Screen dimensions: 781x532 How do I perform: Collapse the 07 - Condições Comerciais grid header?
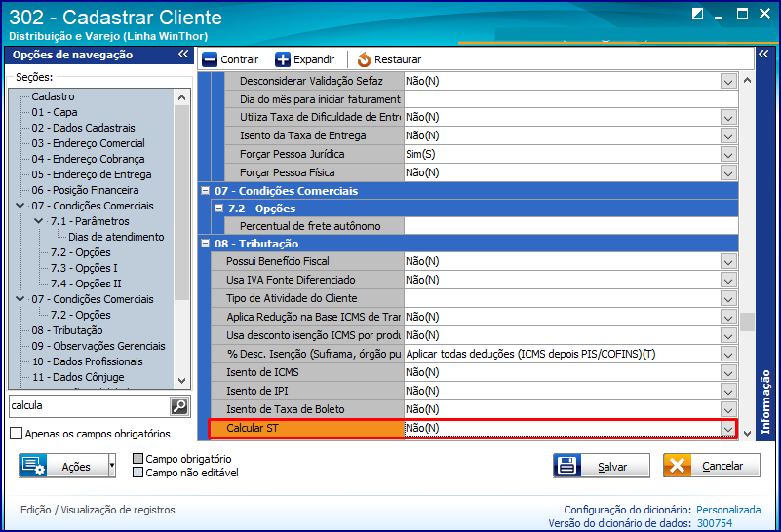[205, 191]
